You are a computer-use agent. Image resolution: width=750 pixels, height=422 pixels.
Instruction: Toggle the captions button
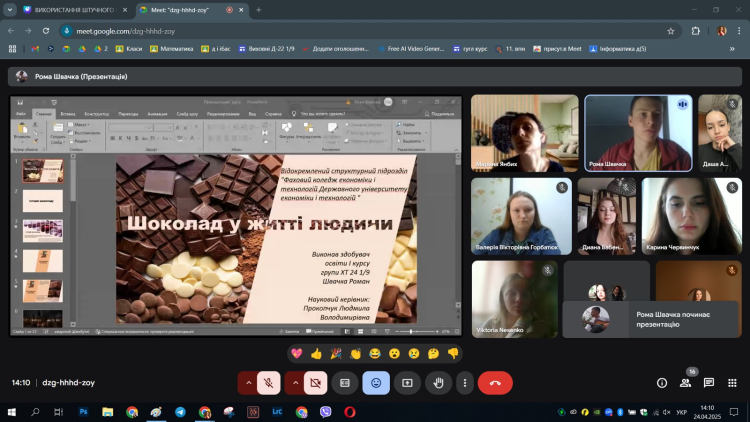[x=345, y=382]
